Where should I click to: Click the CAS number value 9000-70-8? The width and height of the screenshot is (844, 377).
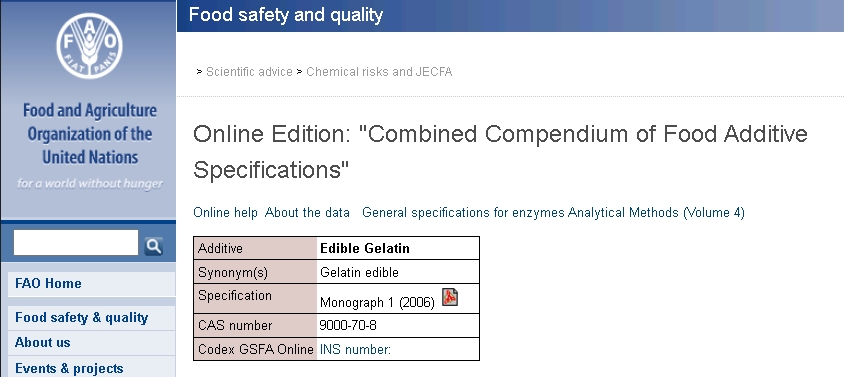click(348, 325)
